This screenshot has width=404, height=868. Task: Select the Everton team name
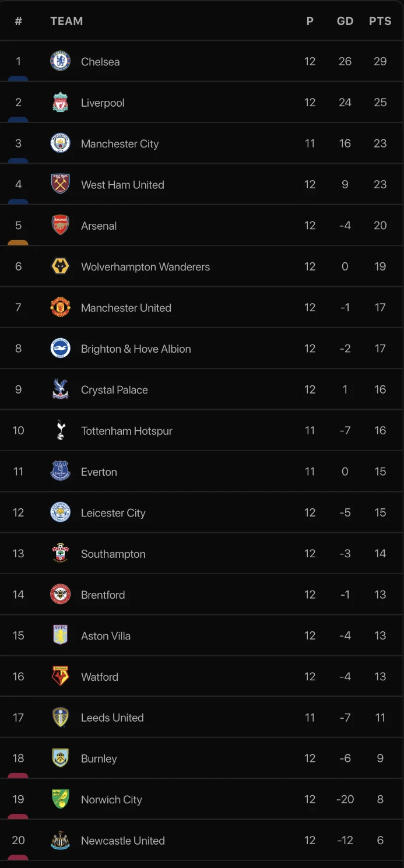tap(99, 472)
